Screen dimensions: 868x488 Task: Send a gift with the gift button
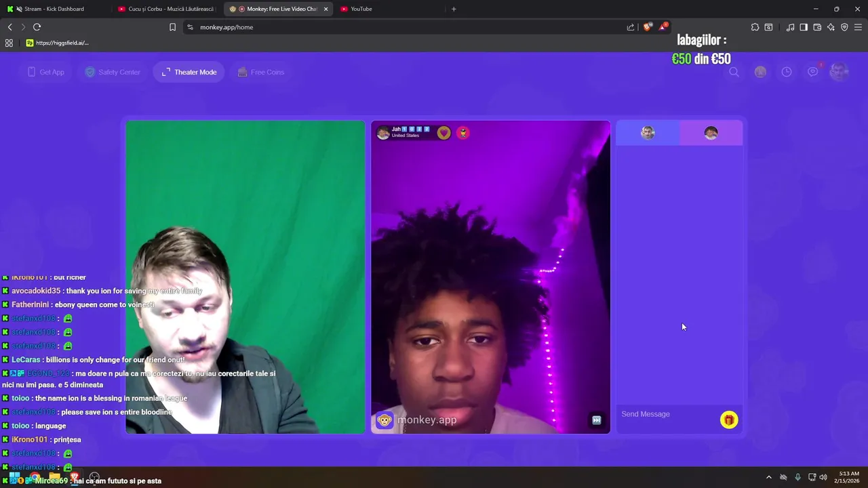click(x=729, y=420)
